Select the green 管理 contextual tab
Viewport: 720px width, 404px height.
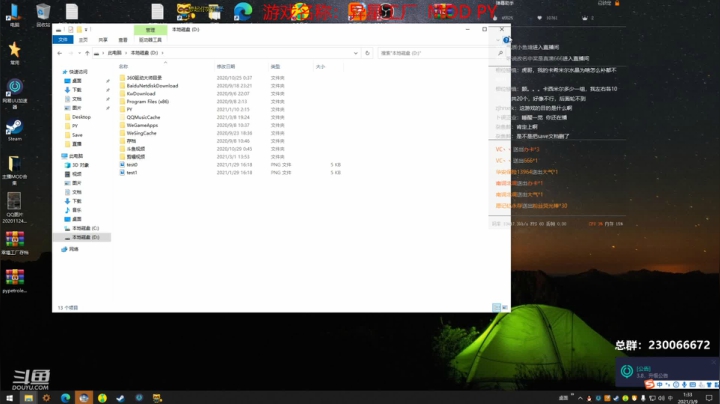150,30
